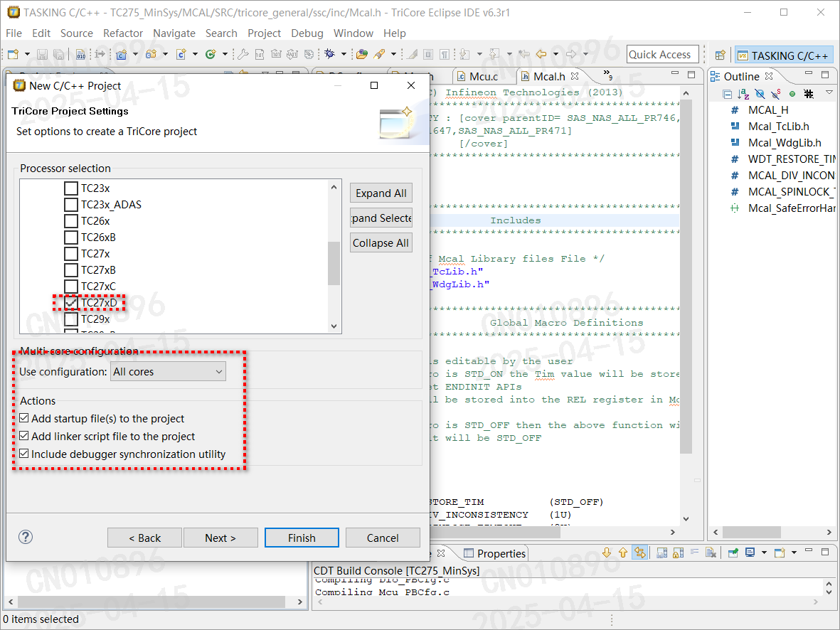Image resolution: width=840 pixels, height=630 pixels.
Task: Click the Collapse All button
Action: pyautogui.click(x=381, y=242)
